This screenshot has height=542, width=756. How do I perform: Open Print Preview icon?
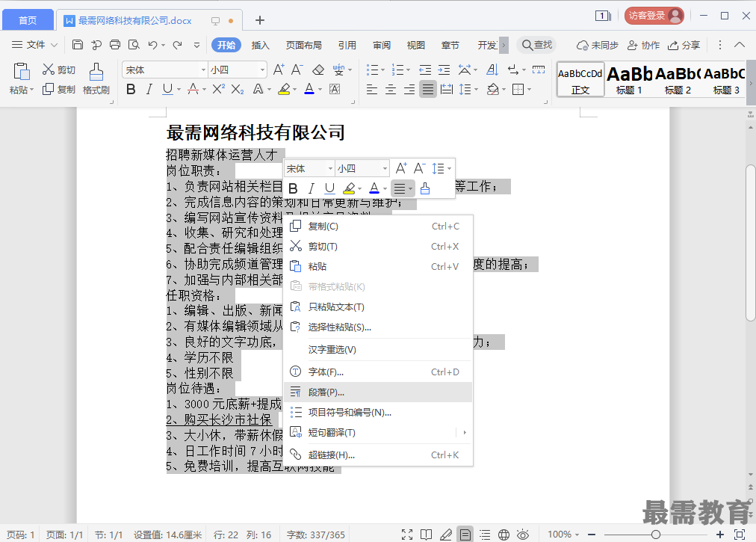point(134,45)
